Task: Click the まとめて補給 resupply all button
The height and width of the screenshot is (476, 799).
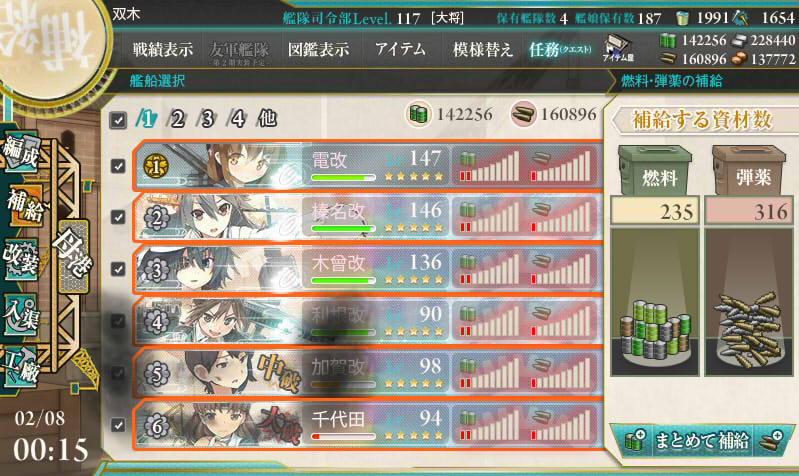Action: [x=702, y=440]
